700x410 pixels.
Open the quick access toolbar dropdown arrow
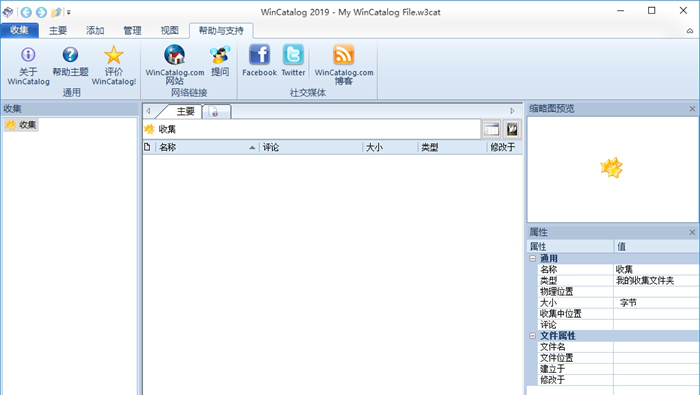[x=69, y=13]
